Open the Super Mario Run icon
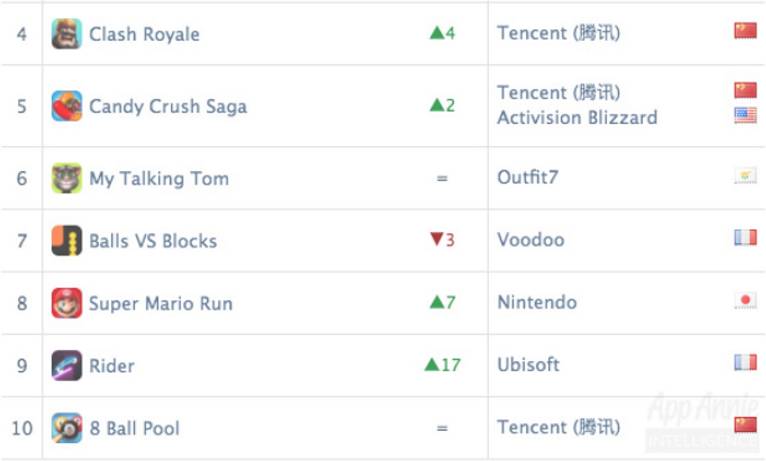 coord(67,303)
